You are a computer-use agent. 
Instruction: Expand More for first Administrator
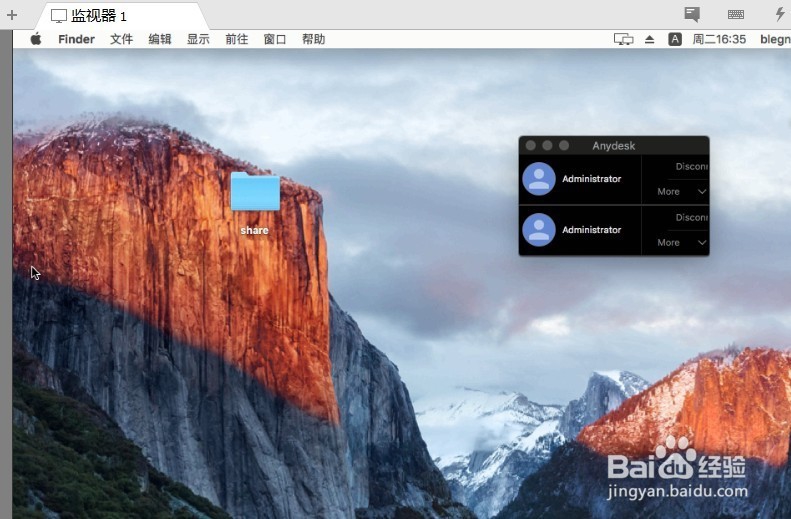(x=682, y=192)
